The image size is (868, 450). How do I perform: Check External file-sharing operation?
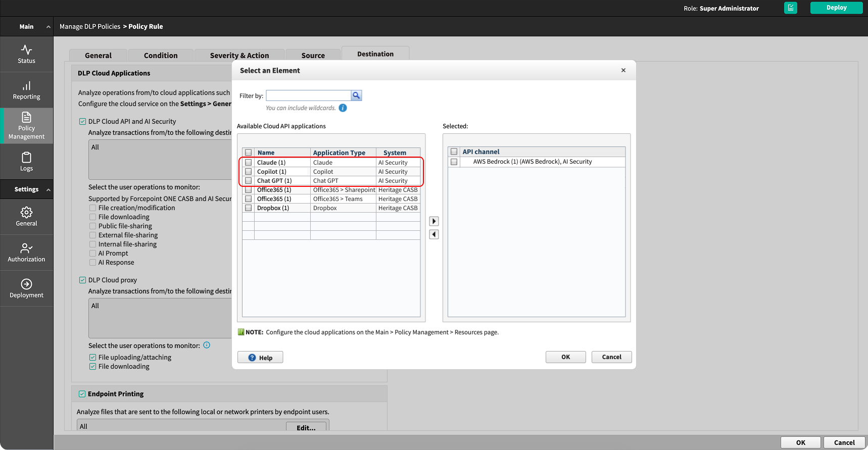point(93,235)
